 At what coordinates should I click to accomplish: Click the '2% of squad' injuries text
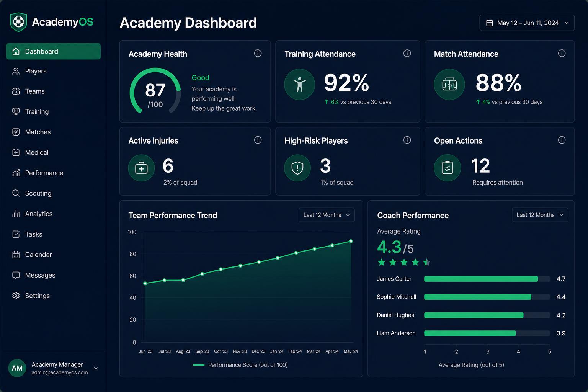tap(180, 183)
